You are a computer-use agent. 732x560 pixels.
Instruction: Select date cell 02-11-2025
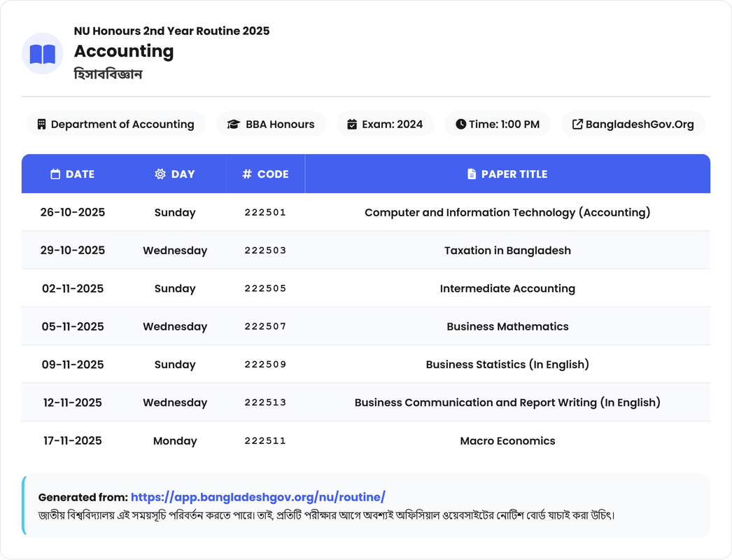tap(73, 288)
